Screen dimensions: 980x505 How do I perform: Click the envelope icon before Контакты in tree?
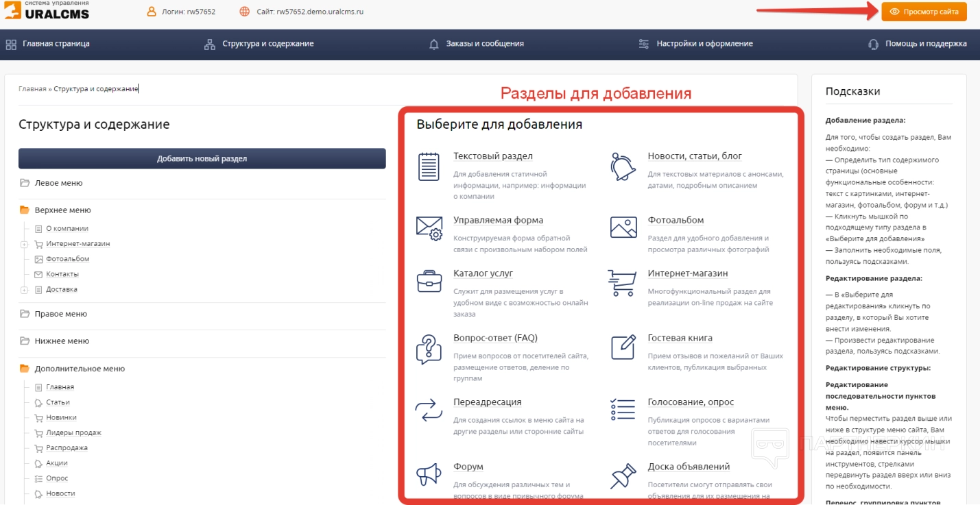point(39,275)
